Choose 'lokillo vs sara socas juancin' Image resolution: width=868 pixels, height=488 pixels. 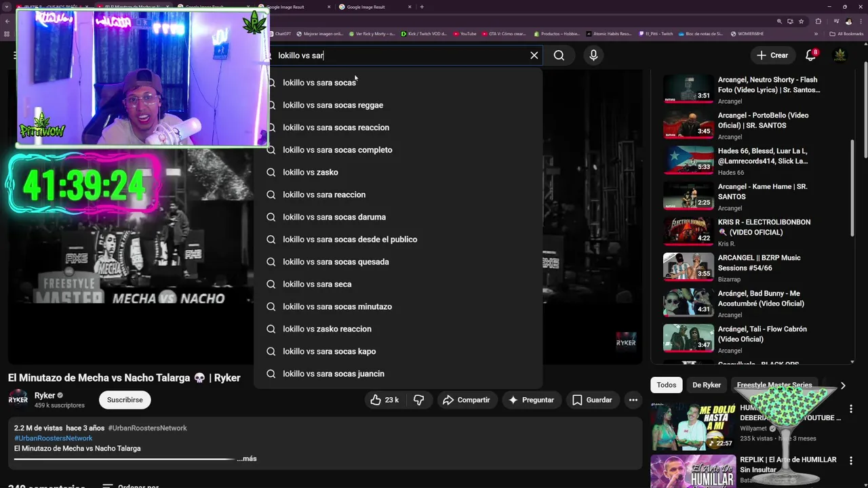(x=398, y=373)
